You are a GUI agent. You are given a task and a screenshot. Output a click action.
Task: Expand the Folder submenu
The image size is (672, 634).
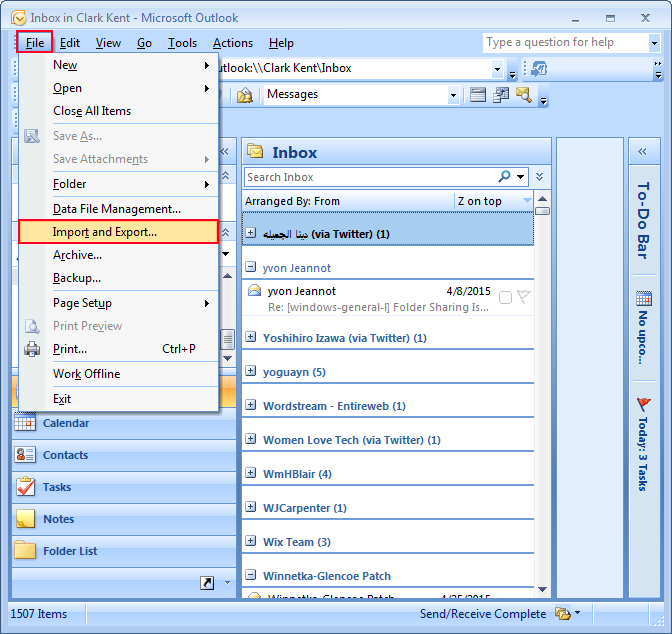(119, 184)
